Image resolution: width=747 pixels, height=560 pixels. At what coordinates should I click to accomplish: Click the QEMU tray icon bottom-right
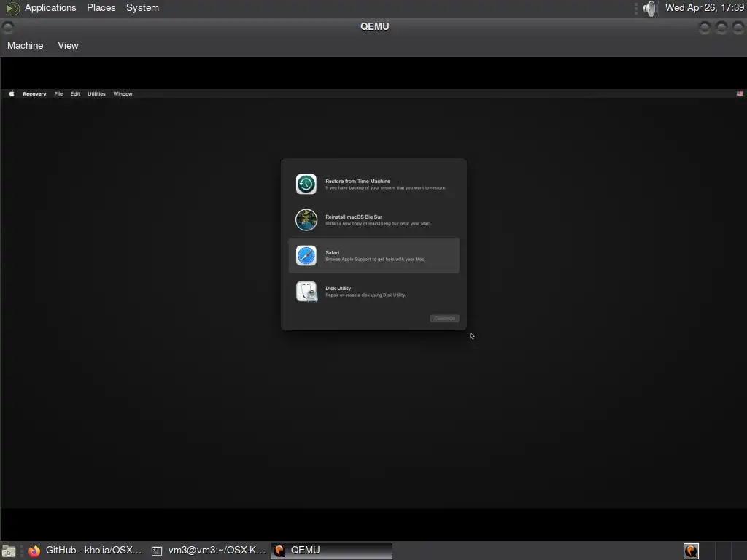pyautogui.click(x=691, y=551)
